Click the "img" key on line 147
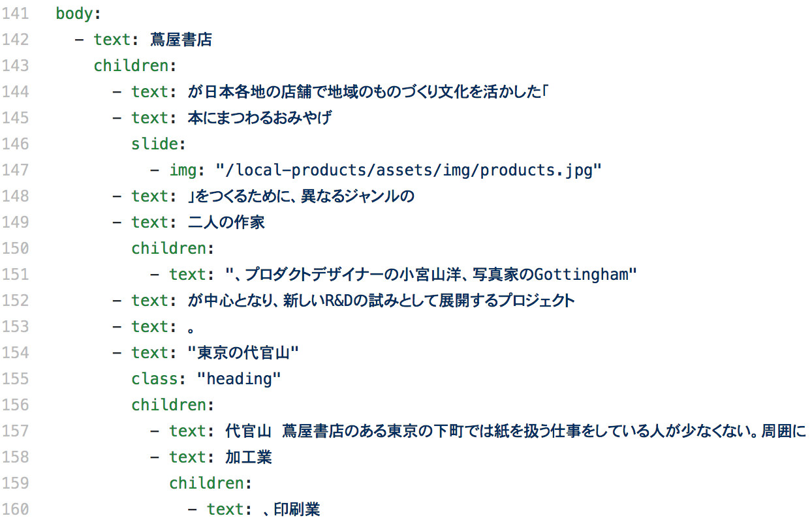 (183, 170)
